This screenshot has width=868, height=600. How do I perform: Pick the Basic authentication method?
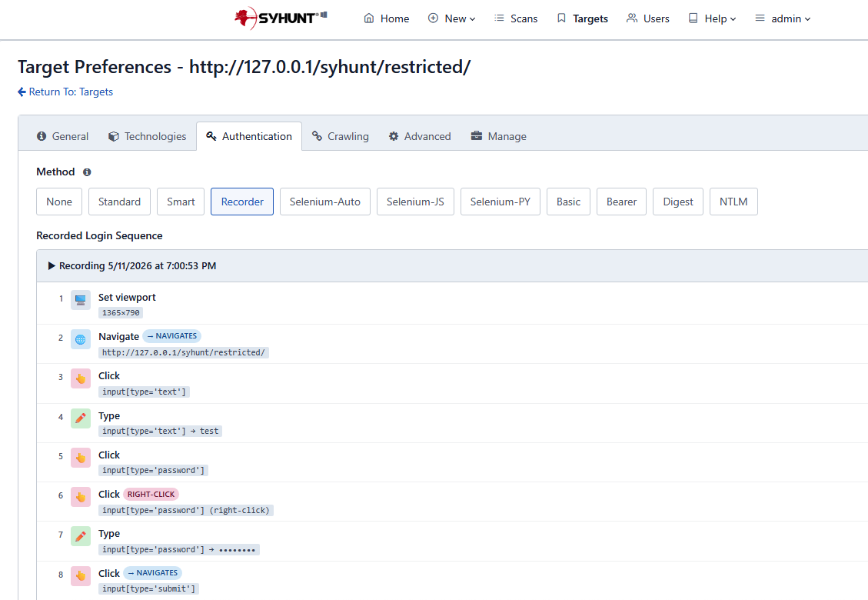(x=568, y=202)
